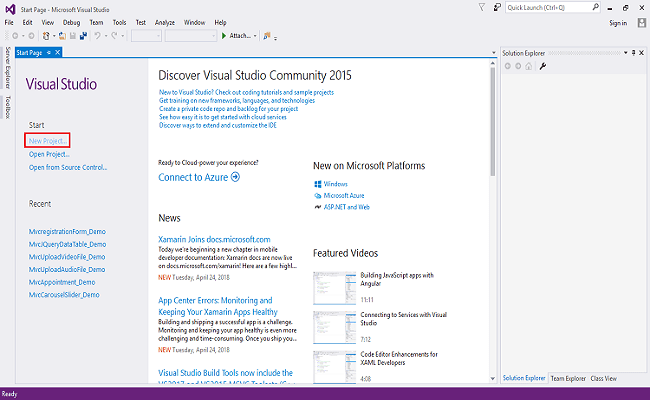This screenshot has width=650, height=400.
Task: Click the green Attach start arrow
Action: (x=224, y=36)
